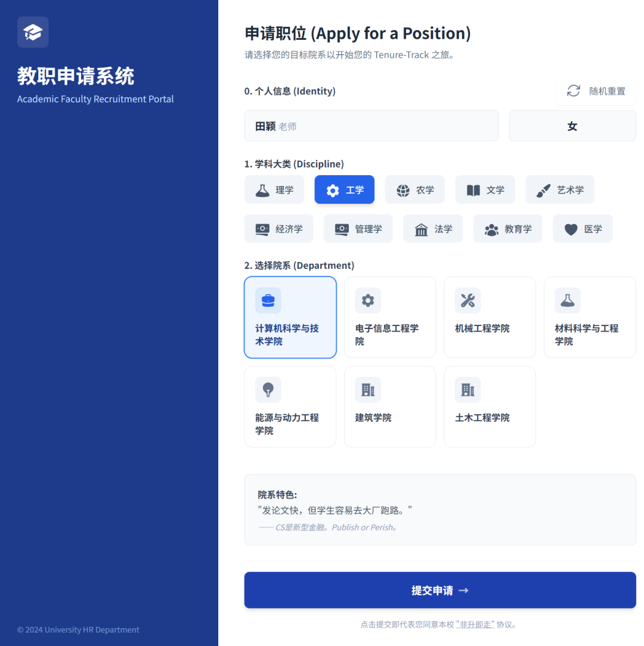
Task: Choose the 教育学 discipline chip
Action: click(507, 229)
